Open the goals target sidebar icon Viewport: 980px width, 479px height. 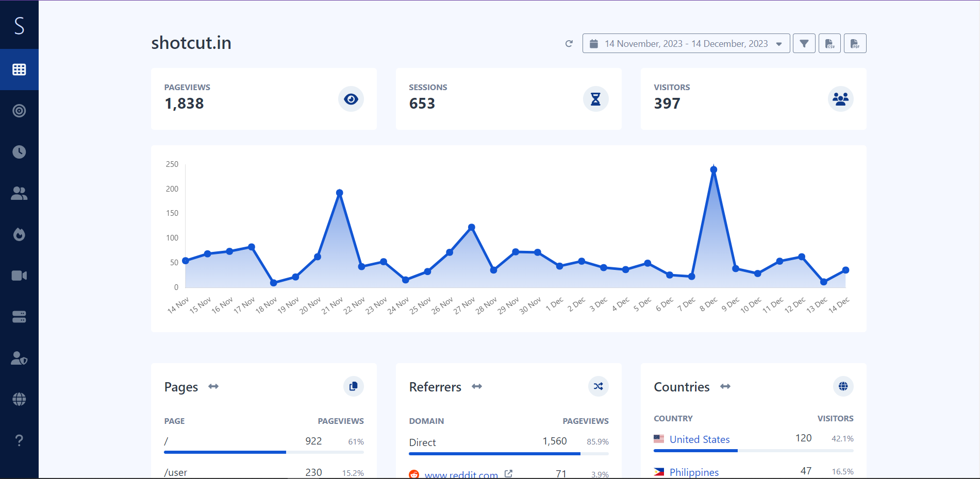pos(19,111)
